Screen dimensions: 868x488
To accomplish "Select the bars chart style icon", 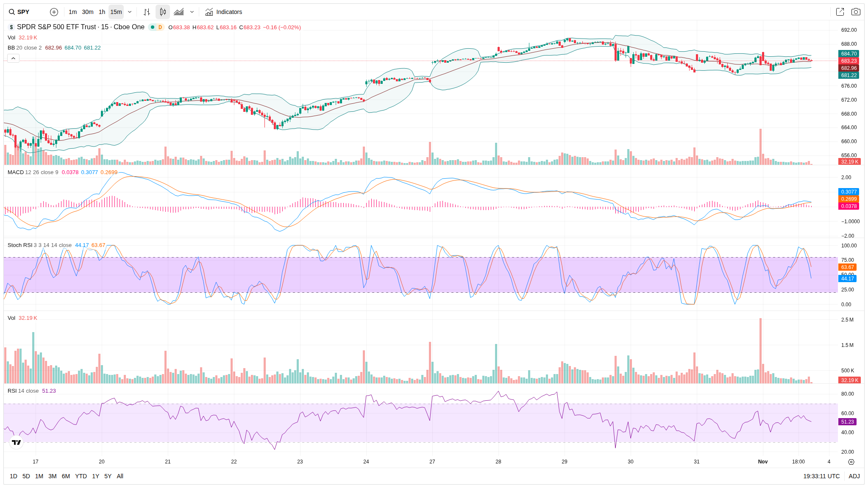I will 147,12.
